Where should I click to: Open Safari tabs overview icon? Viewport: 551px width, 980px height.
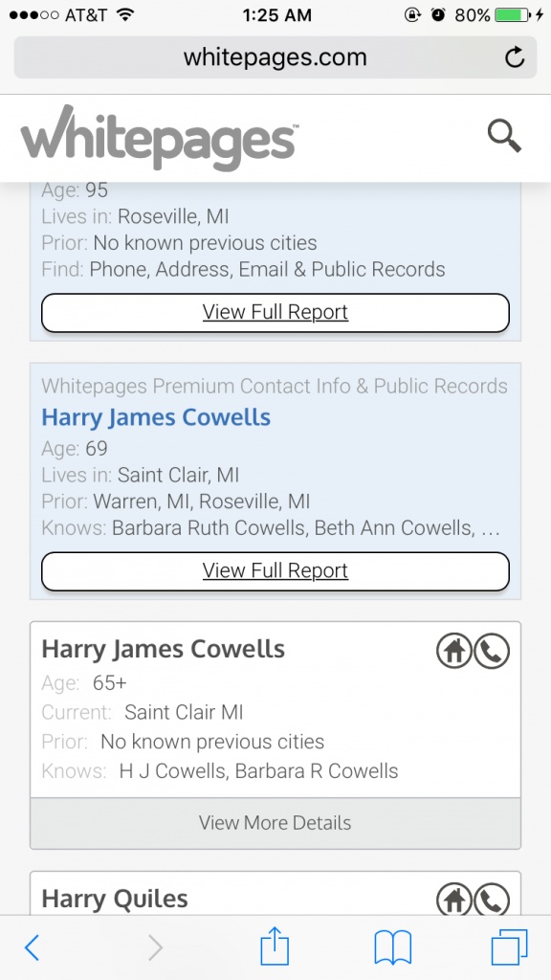pos(509,947)
